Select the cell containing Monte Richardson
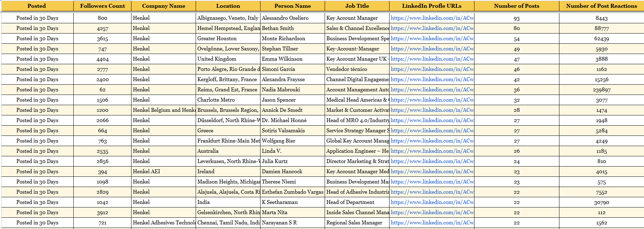Image resolution: width=644 pixels, height=229 pixels. [x=283, y=38]
